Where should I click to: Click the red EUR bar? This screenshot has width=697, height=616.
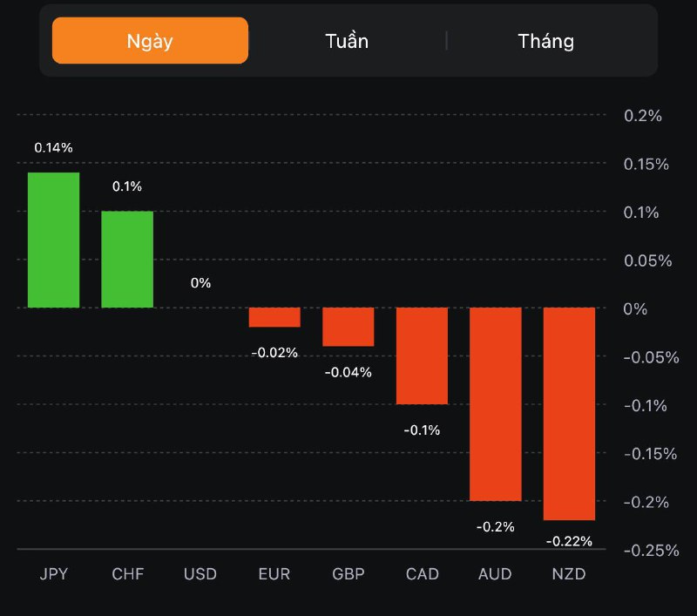tap(274, 317)
